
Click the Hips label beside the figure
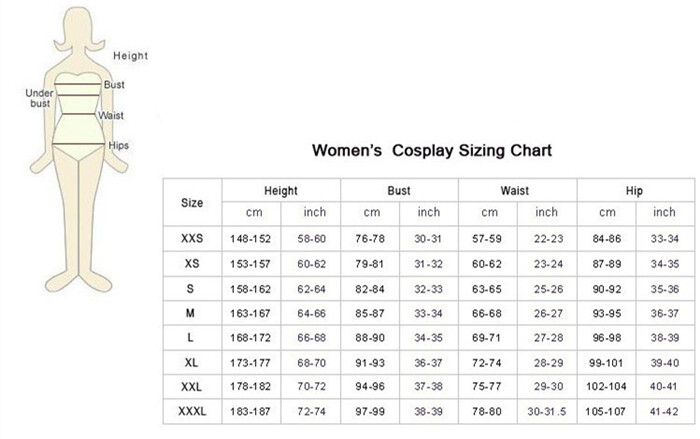119,145
